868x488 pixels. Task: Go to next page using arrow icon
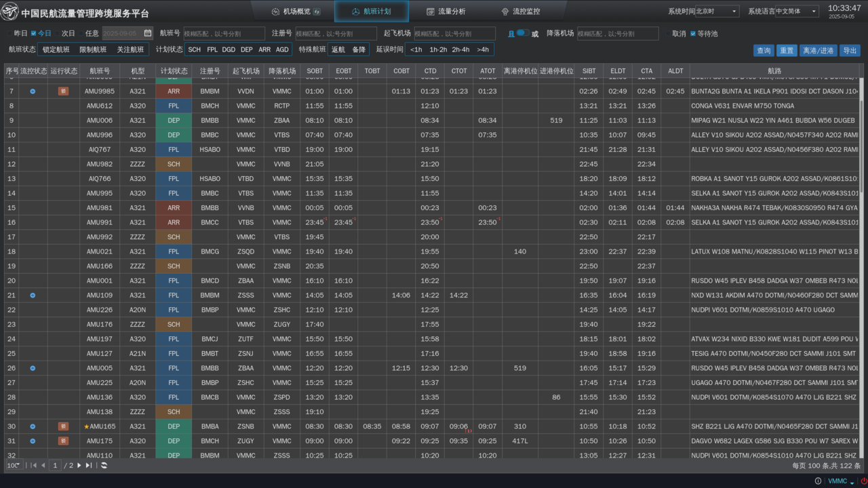tap(79, 466)
